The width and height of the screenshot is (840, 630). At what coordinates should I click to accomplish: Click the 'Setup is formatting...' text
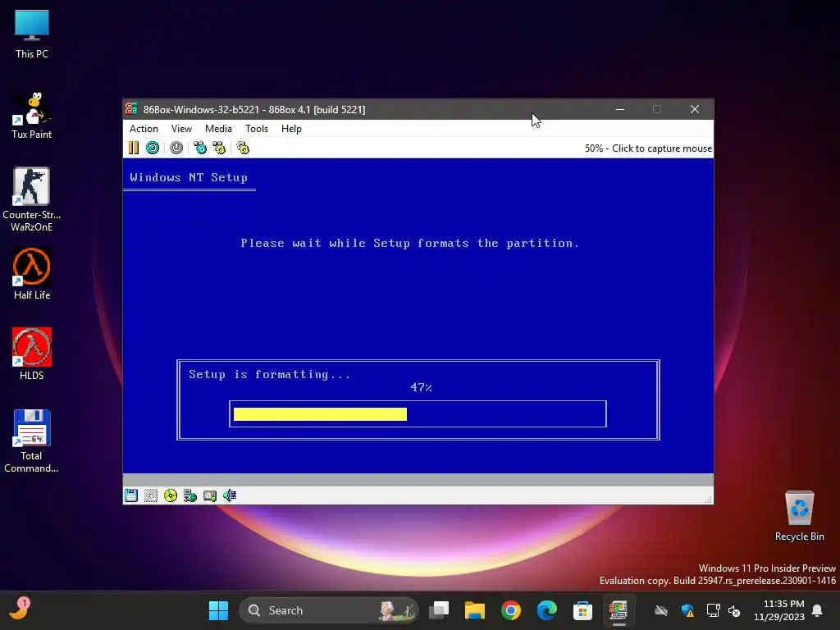click(269, 374)
